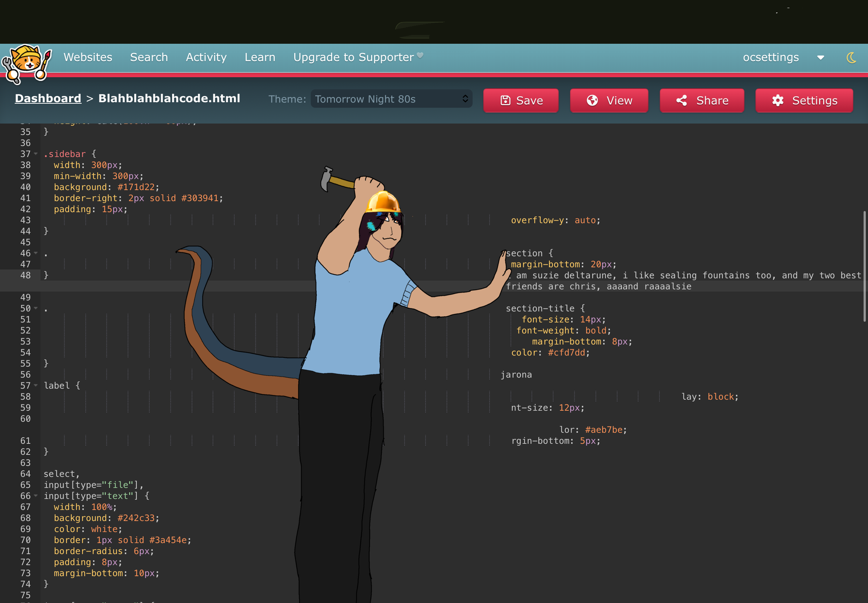This screenshot has height=603, width=868.
Task: Open the ocsettings username menu
Action: pyautogui.click(x=771, y=57)
